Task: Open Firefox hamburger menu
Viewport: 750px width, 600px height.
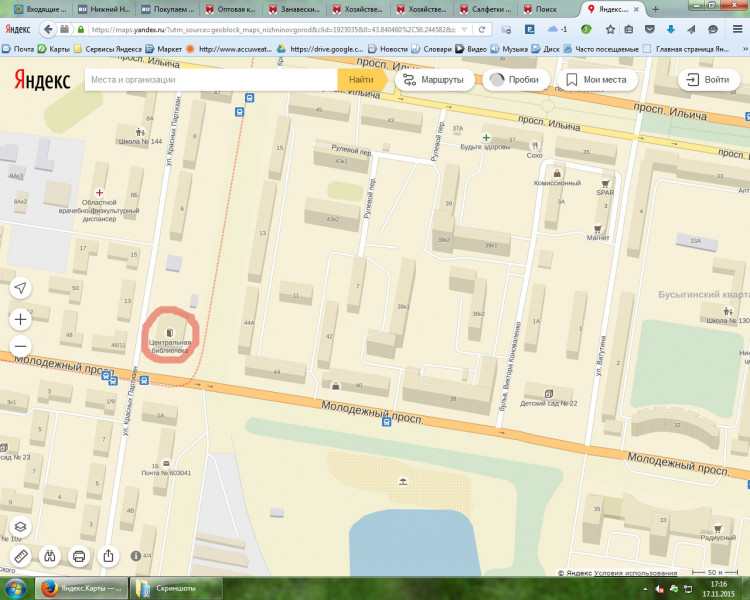Action: coord(739,30)
